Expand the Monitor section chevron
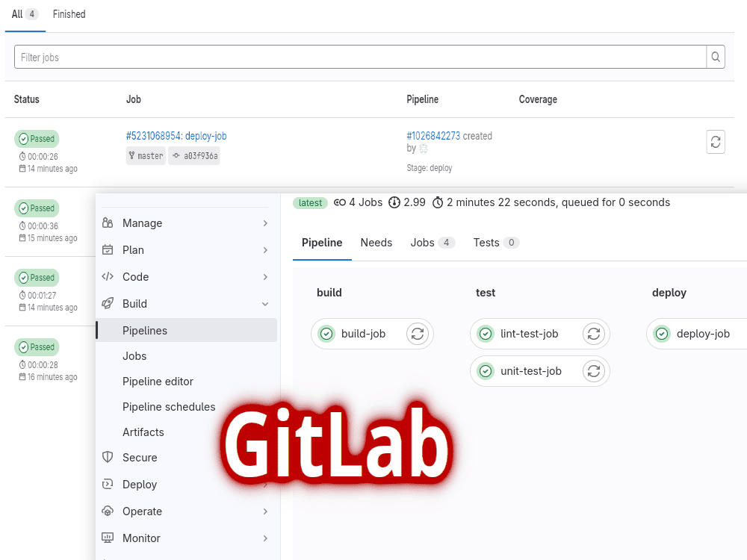Screen dimensions: 747x560 coord(265,538)
